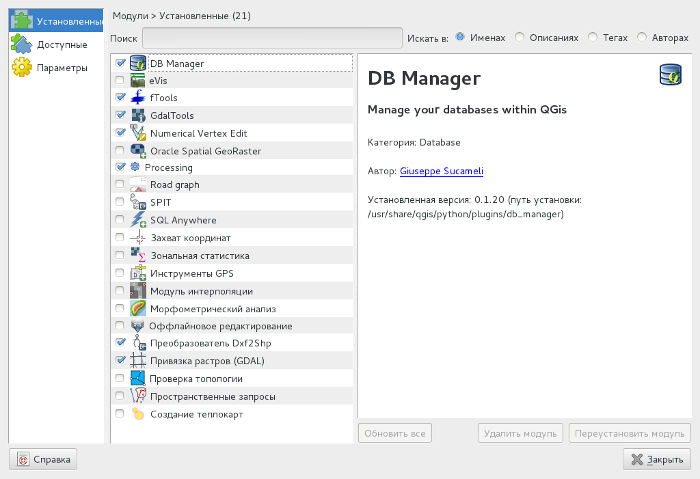Click the Инструменты GPS plugin icon
Viewport: 700px width, 479px height.
click(x=138, y=273)
